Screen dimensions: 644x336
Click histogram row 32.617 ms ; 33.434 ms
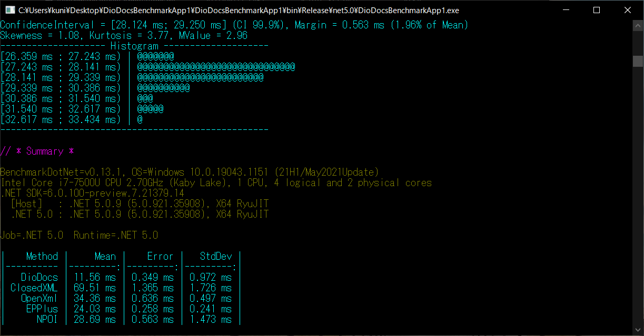click(72, 119)
